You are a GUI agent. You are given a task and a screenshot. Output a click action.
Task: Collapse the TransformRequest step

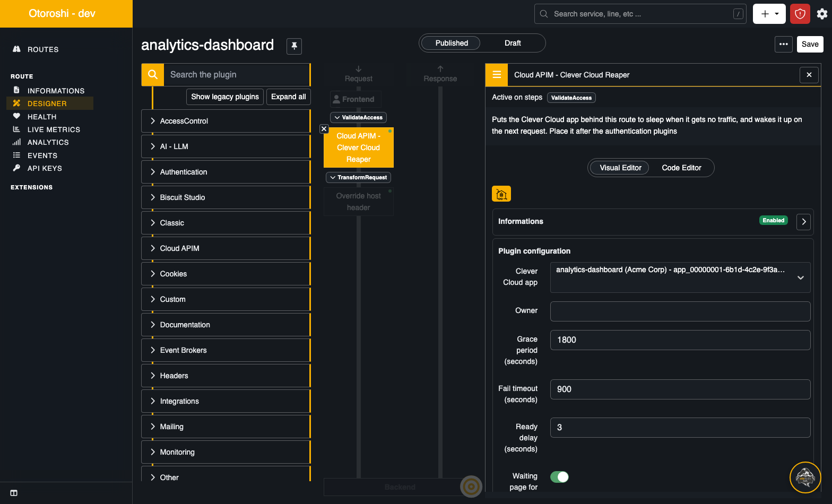358,177
